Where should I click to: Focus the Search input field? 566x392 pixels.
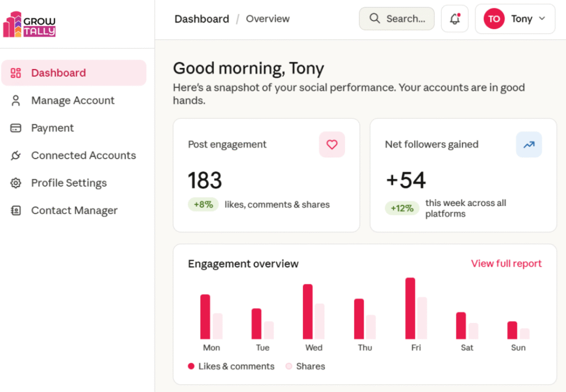(x=397, y=19)
